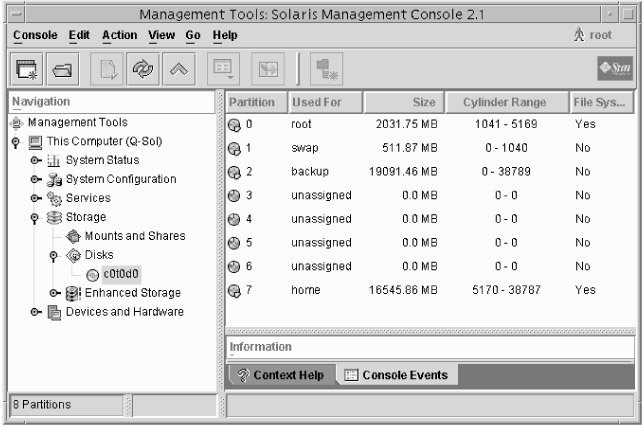Expand the System Status tree node

pos(35,160)
